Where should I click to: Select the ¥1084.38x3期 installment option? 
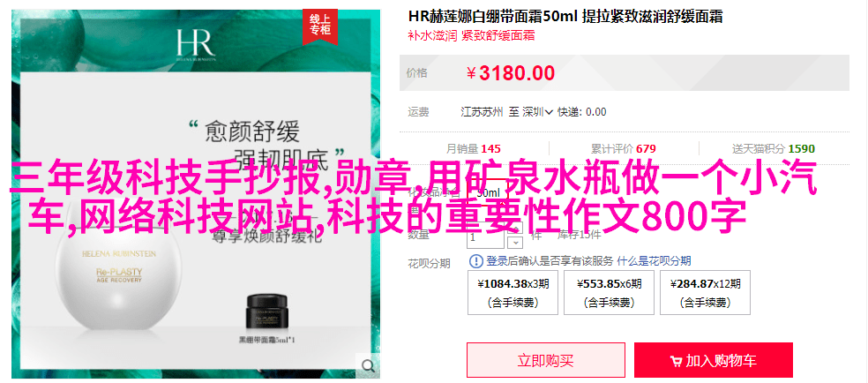click(x=513, y=292)
